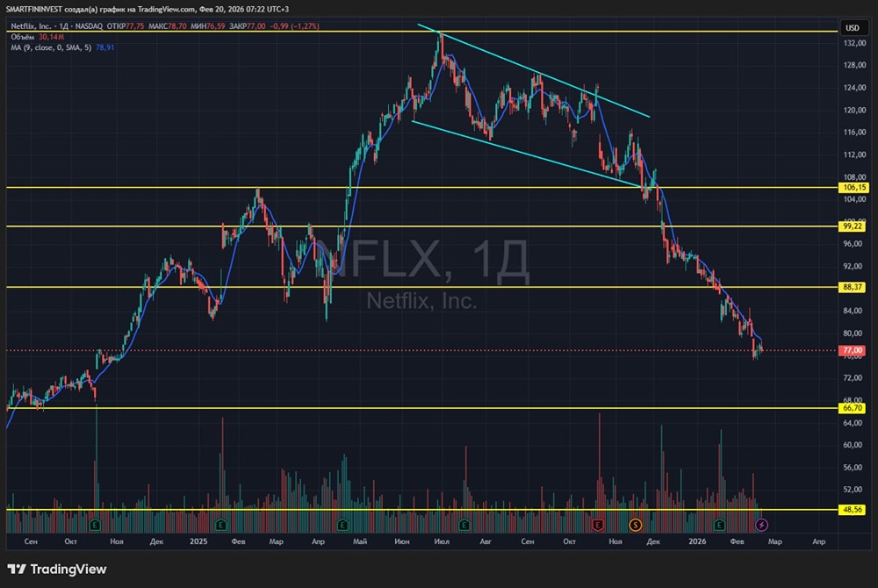Click the 116,00 price axis label
This screenshot has height=588, width=878.
[854, 132]
